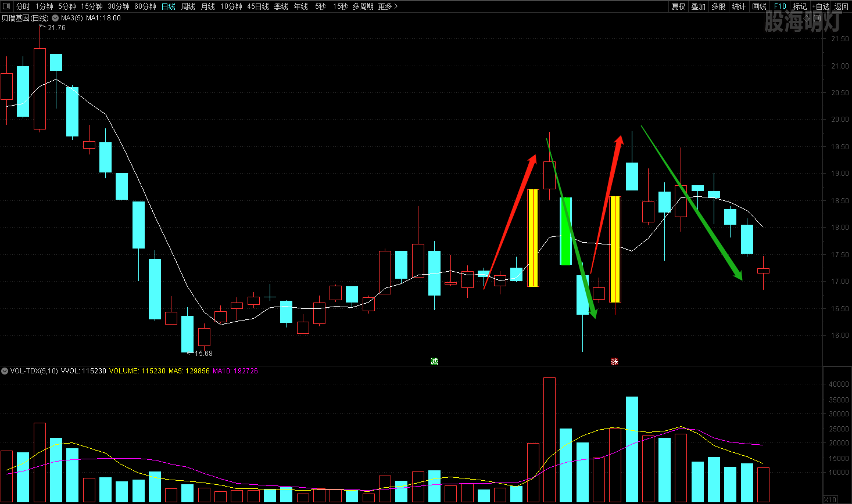Select the 5秒 timeframe

(x=321, y=6)
